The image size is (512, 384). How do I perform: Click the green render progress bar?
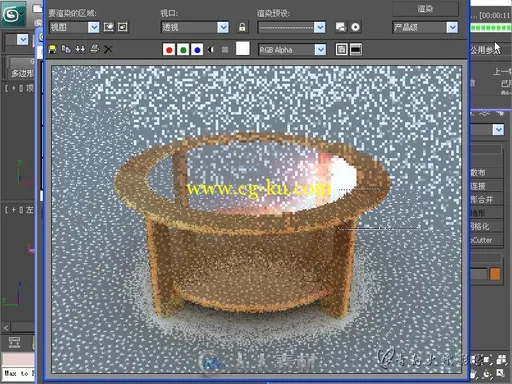click(491, 28)
